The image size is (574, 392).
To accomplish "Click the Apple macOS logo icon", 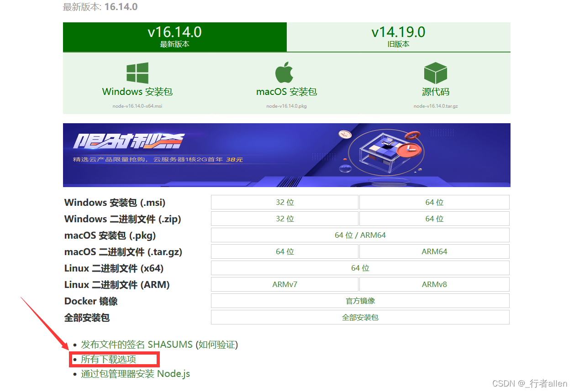I will click(284, 73).
